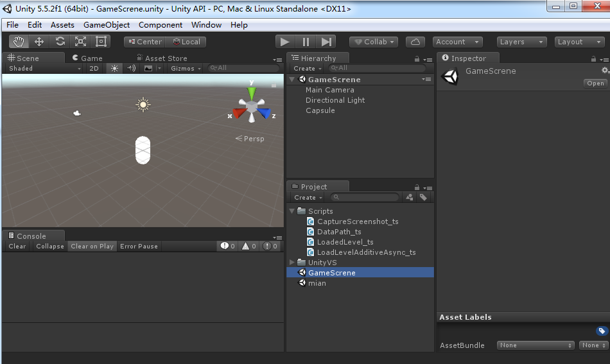Open the Layers dropdown
The image size is (610, 364).
click(521, 42)
